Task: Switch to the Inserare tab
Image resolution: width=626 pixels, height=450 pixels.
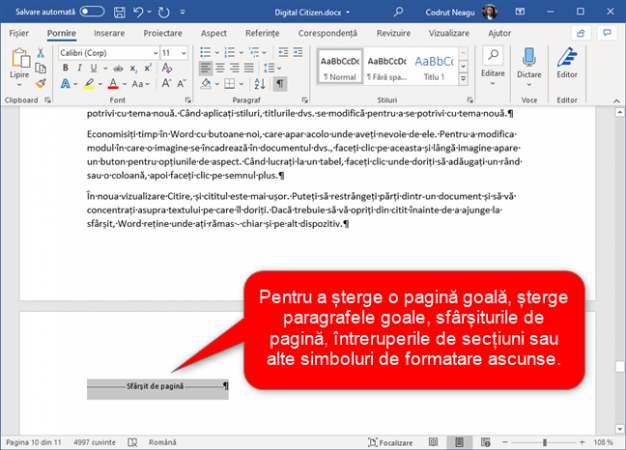Action: 109,33
